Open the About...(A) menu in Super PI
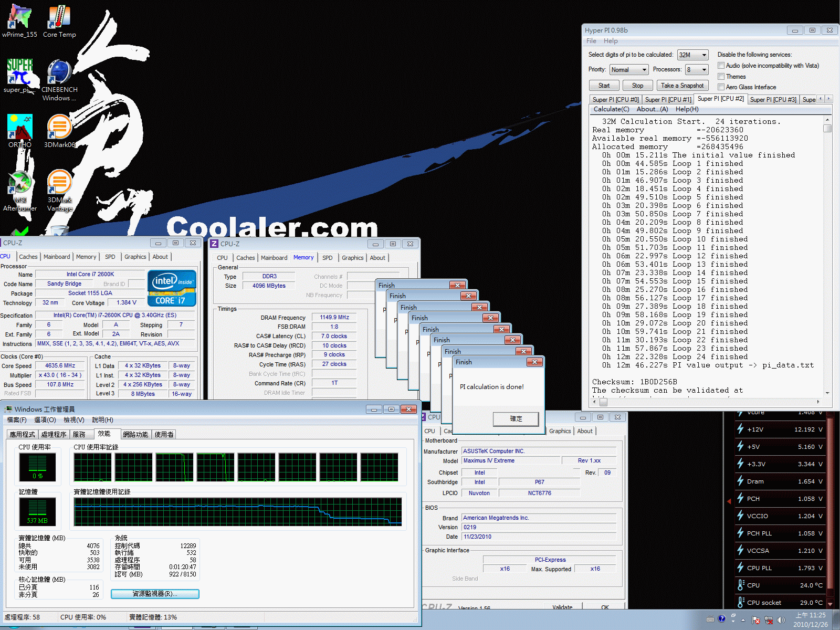The image size is (840, 630). [x=652, y=109]
